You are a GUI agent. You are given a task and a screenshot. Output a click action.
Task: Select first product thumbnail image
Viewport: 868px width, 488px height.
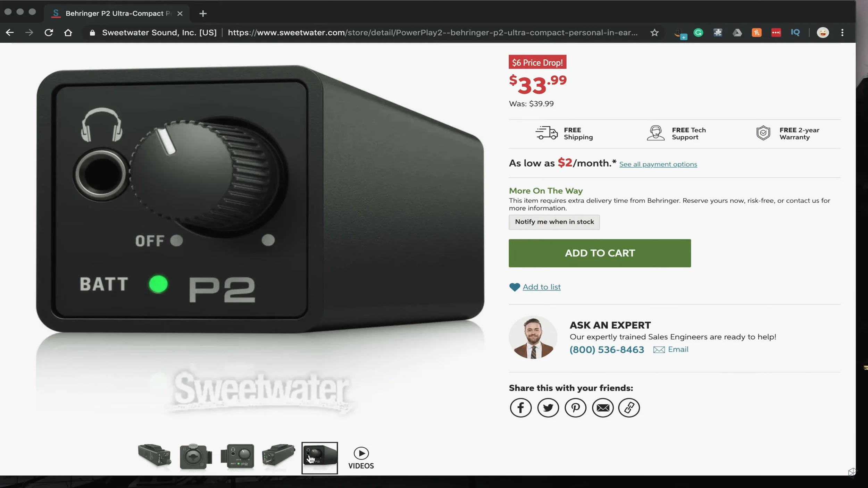154,456
